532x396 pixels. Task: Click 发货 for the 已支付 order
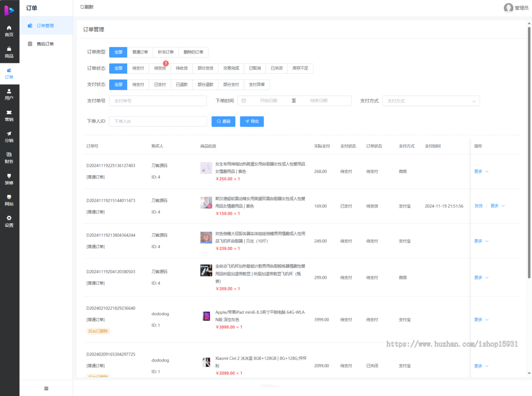click(478, 206)
